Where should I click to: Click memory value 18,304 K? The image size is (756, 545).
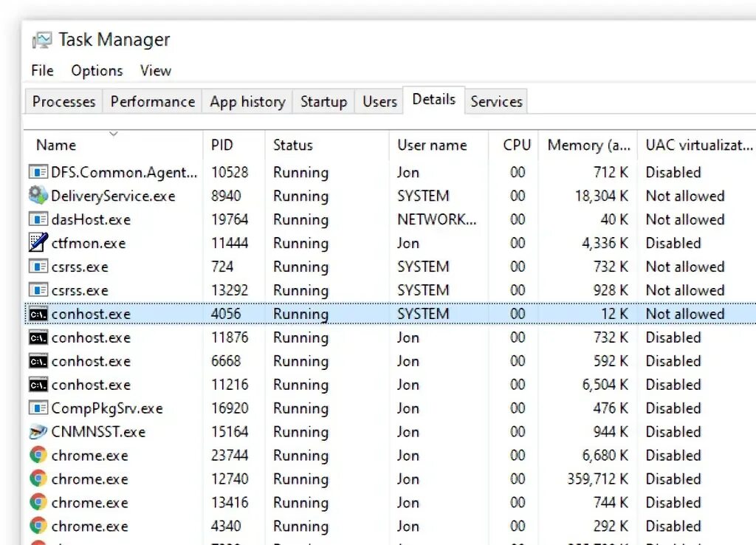coord(601,196)
